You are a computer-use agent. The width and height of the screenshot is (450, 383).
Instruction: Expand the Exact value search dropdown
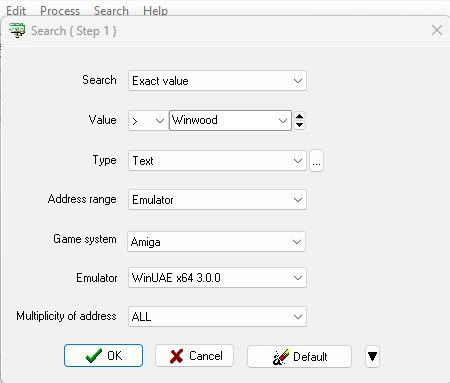pyautogui.click(x=217, y=81)
